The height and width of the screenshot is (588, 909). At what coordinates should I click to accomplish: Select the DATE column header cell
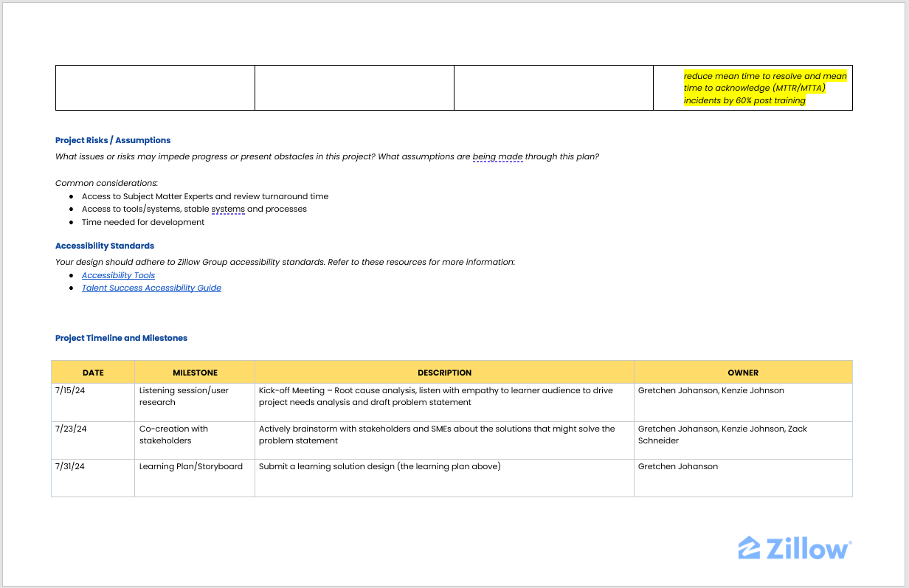[93, 373]
